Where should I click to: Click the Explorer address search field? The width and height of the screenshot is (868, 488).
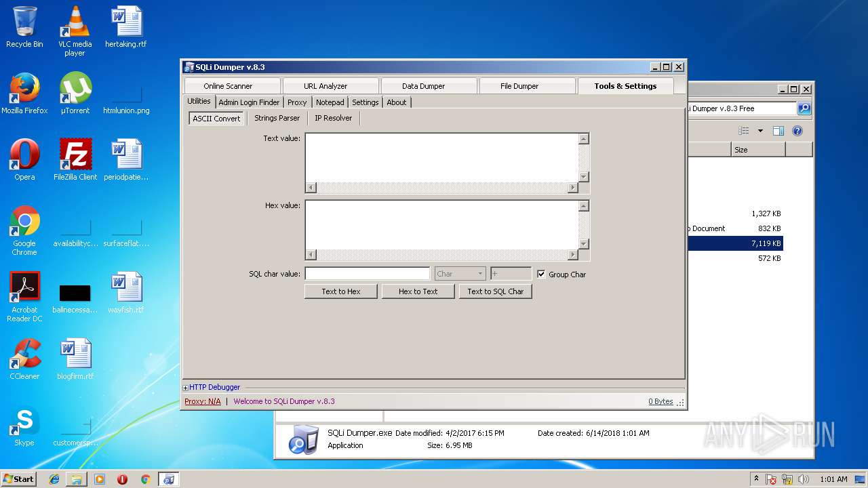coord(742,108)
